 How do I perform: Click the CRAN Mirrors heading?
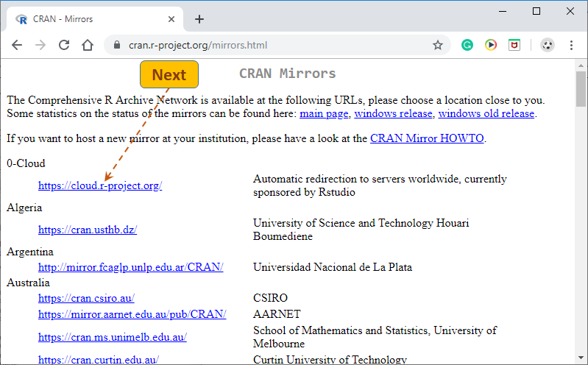(288, 74)
